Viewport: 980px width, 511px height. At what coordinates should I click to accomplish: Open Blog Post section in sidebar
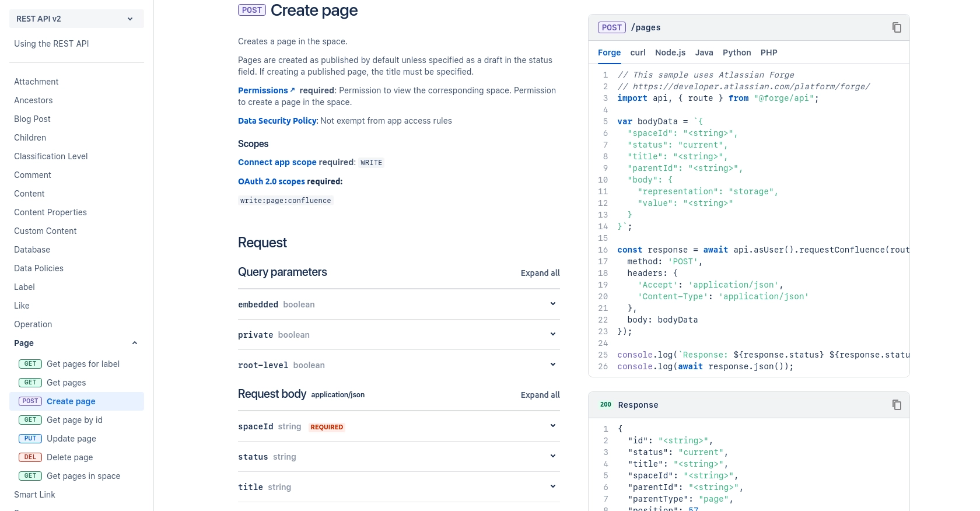[x=32, y=119]
